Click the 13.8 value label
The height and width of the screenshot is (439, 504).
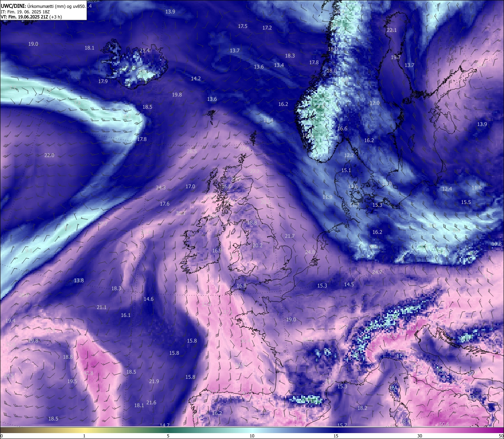pyautogui.click(x=79, y=280)
